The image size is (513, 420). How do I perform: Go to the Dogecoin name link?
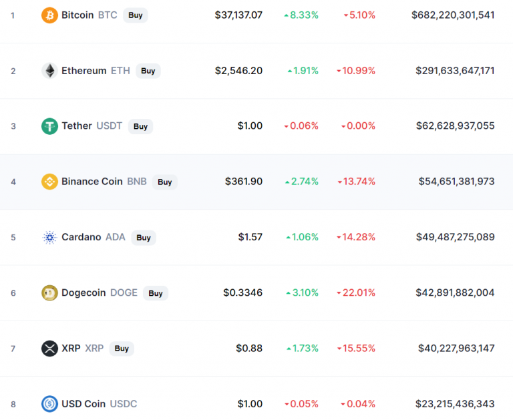pos(83,292)
